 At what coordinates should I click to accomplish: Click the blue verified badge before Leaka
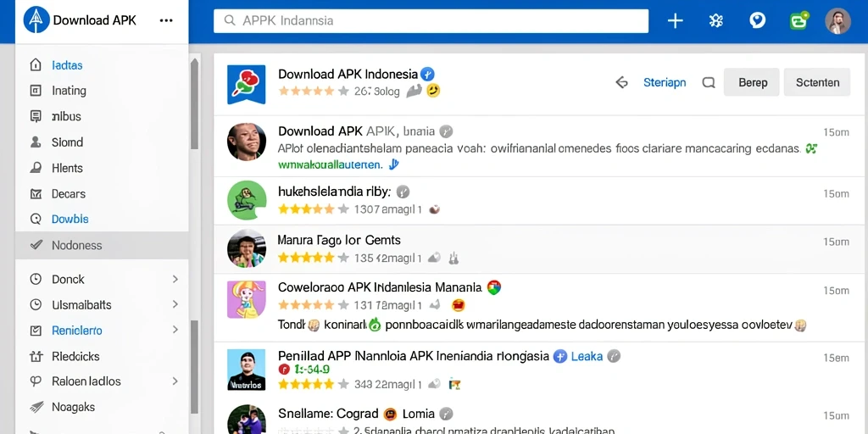click(x=560, y=356)
